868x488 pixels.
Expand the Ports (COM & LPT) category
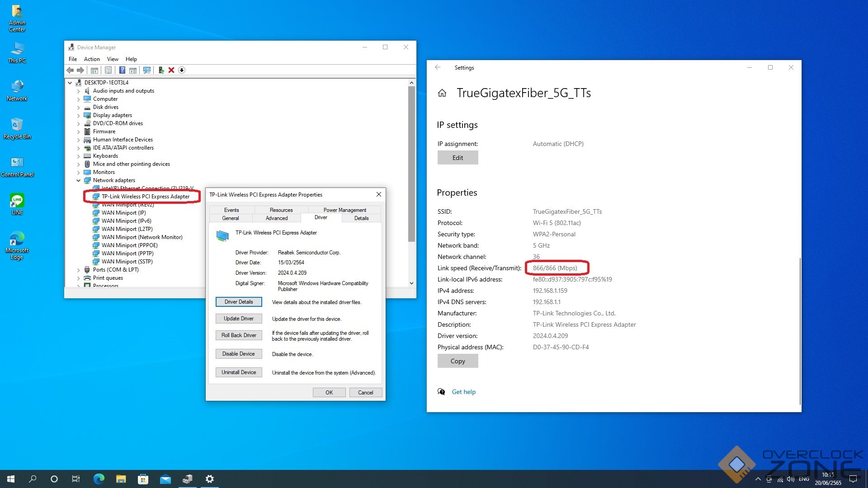pyautogui.click(x=78, y=270)
